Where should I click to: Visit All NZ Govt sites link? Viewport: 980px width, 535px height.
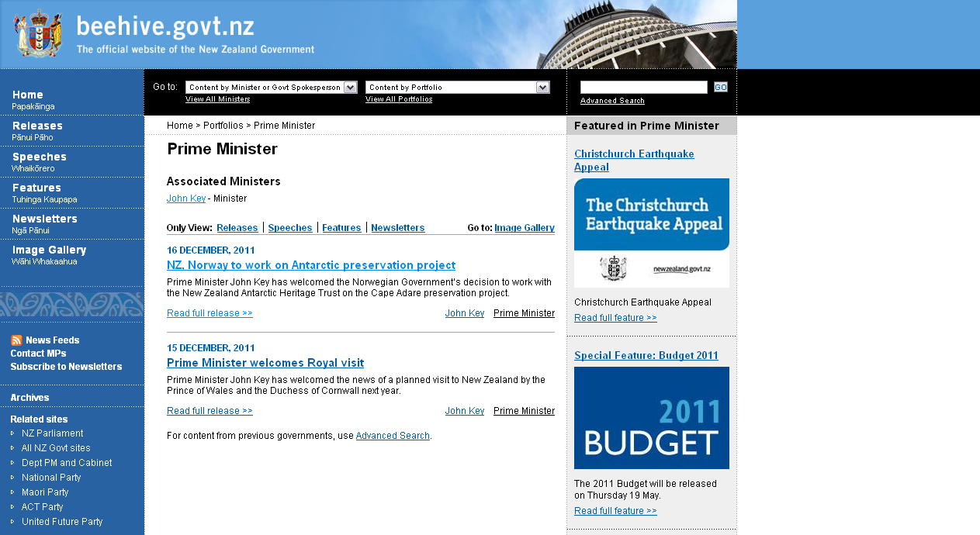click(x=56, y=448)
